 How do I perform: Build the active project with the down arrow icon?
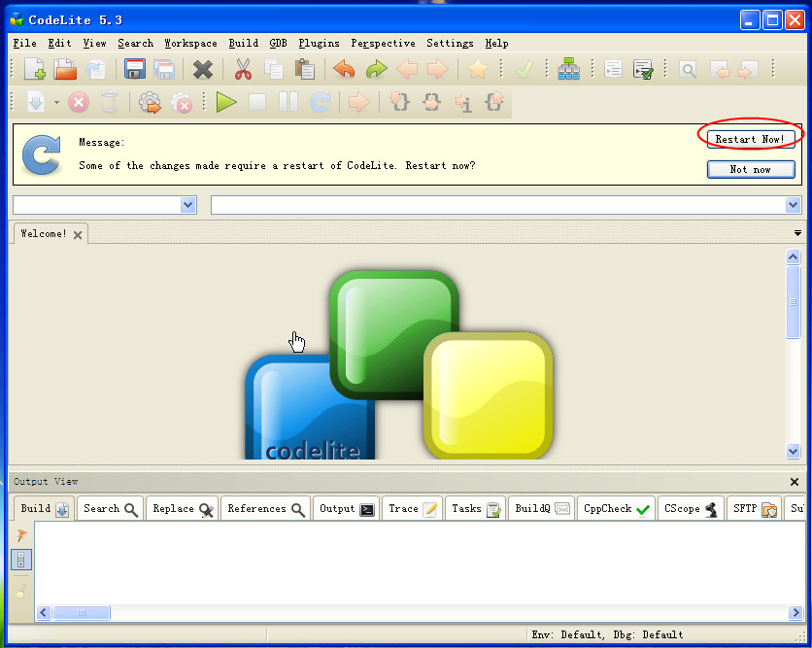point(36,102)
